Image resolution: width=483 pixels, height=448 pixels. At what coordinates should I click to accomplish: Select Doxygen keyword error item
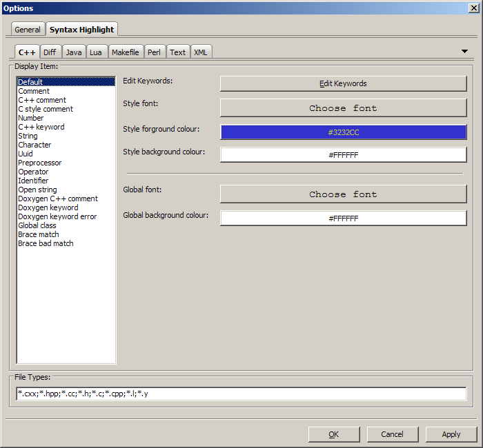57,216
